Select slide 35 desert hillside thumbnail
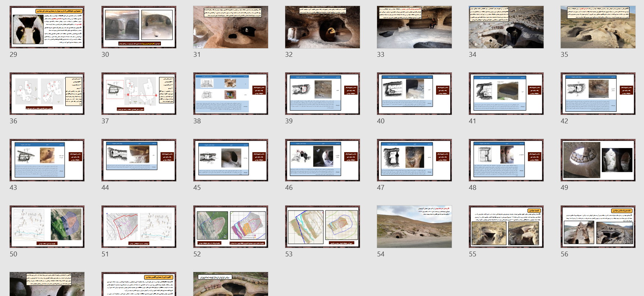Viewport: 644px width, 296px height. pyautogui.click(x=598, y=27)
